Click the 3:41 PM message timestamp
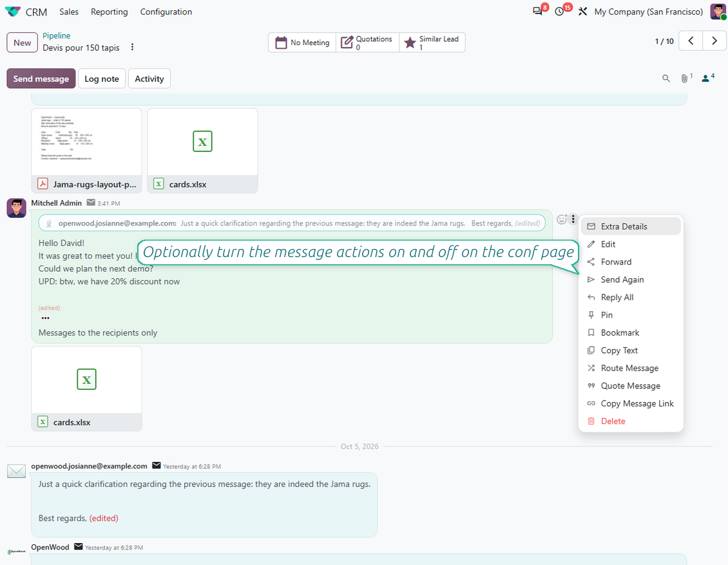Viewport: 728px width, 565px height. coord(109,204)
